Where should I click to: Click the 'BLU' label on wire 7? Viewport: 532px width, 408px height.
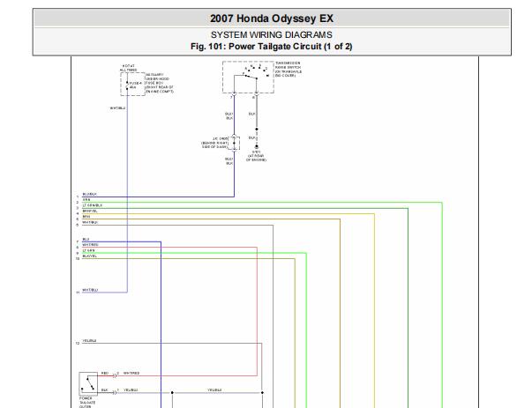(x=86, y=239)
